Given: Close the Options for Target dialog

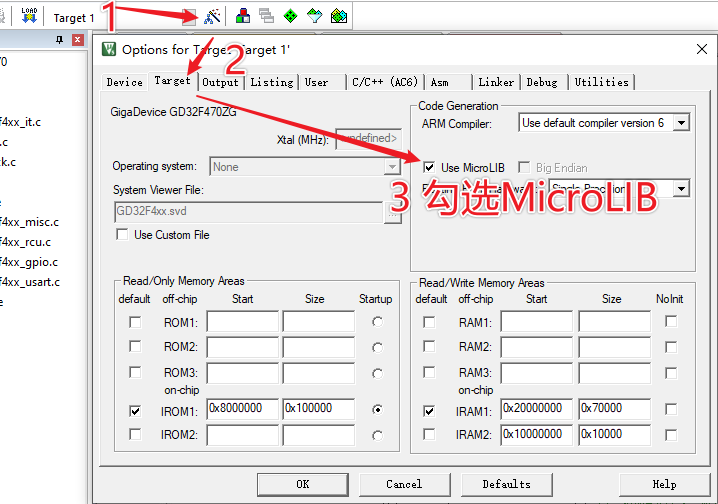Looking at the screenshot, I should click(702, 49).
